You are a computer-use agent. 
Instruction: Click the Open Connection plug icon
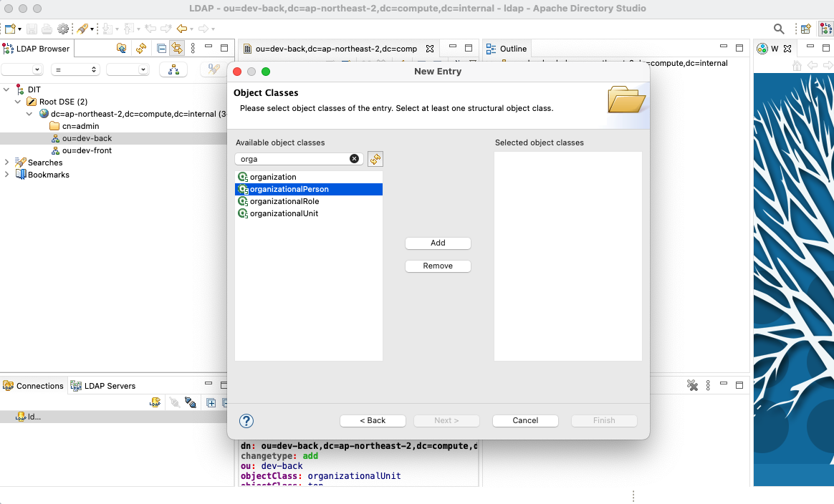coord(191,402)
